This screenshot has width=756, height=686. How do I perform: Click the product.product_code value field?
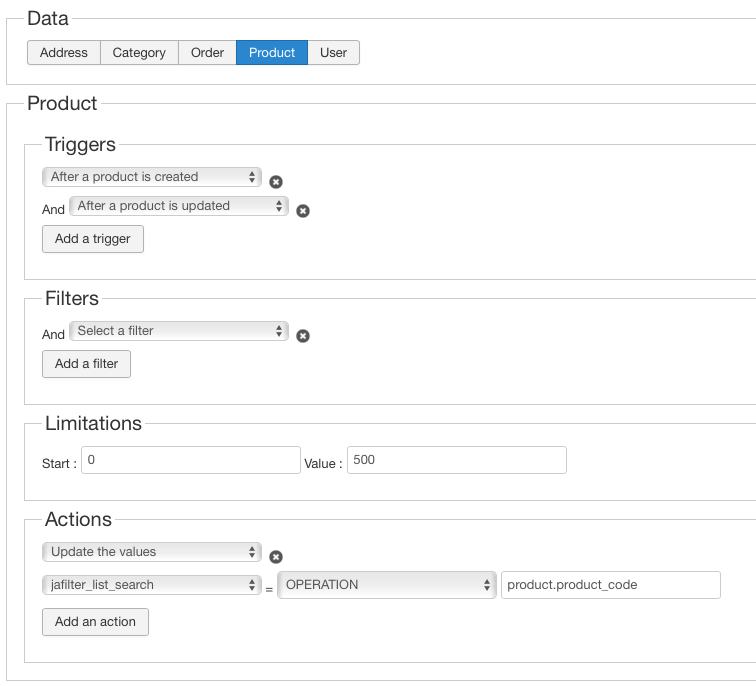click(x=610, y=585)
